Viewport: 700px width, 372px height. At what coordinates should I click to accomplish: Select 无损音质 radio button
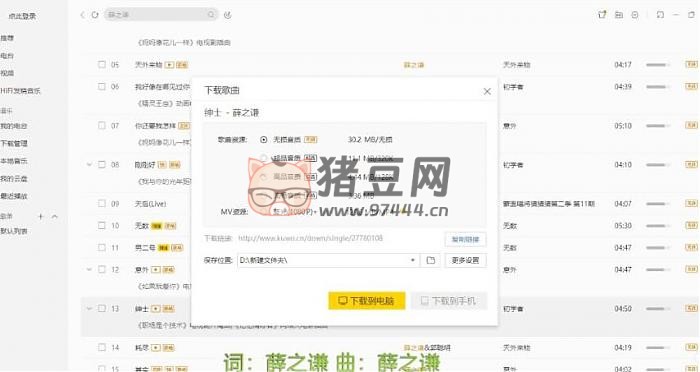click(x=263, y=140)
